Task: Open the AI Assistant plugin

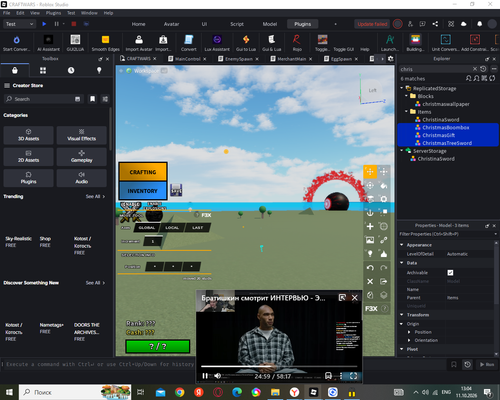Action: pyautogui.click(x=48, y=43)
